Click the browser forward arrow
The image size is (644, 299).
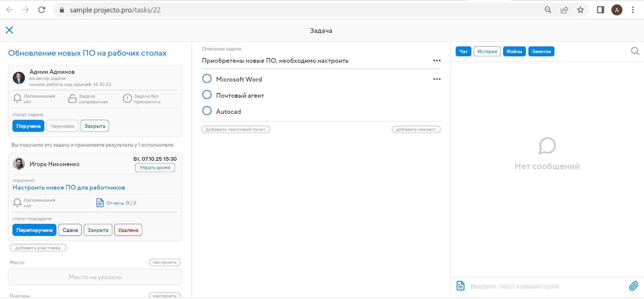[26, 10]
